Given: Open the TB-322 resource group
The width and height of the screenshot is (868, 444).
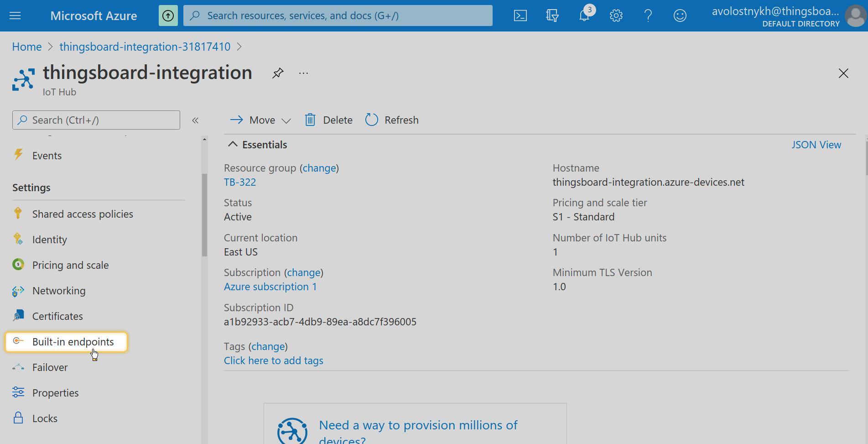Looking at the screenshot, I should (x=240, y=182).
